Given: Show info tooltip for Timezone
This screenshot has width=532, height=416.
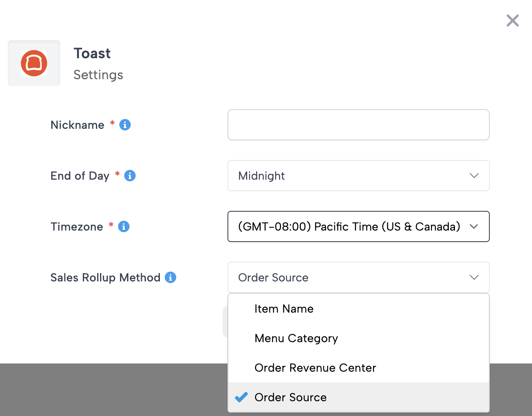Looking at the screenshot, I should click(124, 226).
